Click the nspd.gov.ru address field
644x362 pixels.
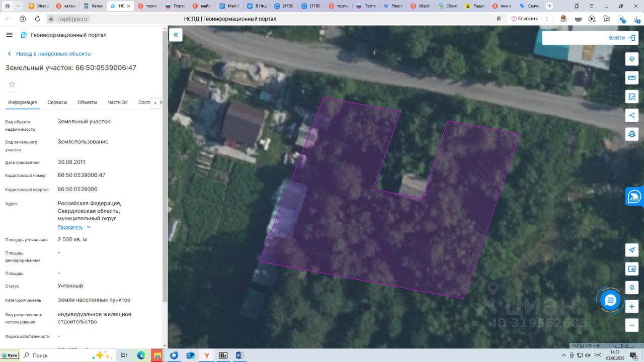pyautogui.click(x=73, y=19)
